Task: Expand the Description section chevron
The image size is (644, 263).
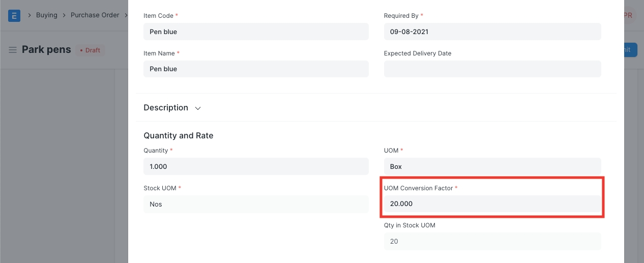Action: click(x=198, y=108)
